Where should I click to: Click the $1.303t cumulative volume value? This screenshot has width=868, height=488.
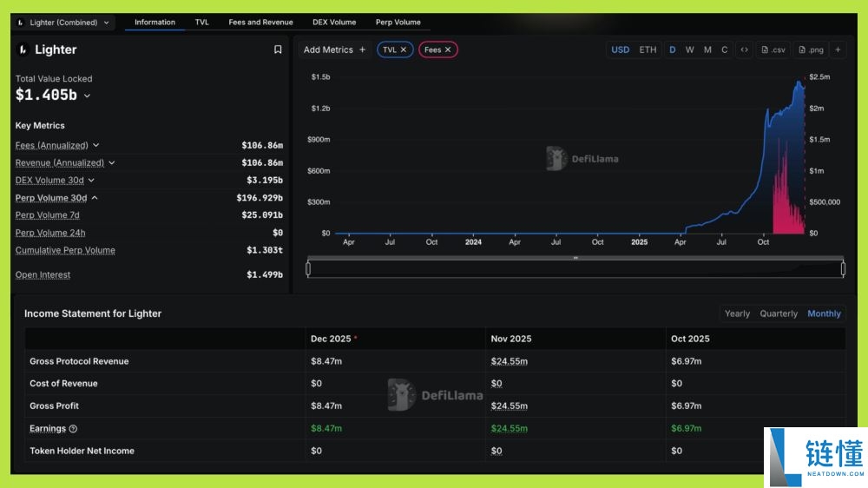[x=264, y=250]
